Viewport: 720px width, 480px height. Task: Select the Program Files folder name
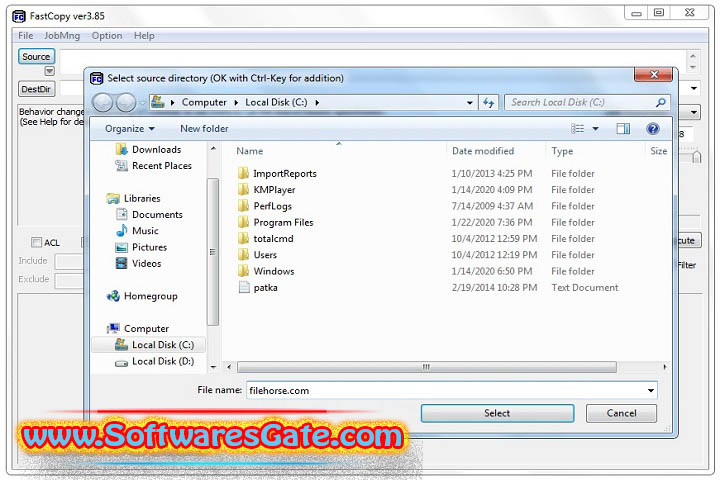point(283,222)
